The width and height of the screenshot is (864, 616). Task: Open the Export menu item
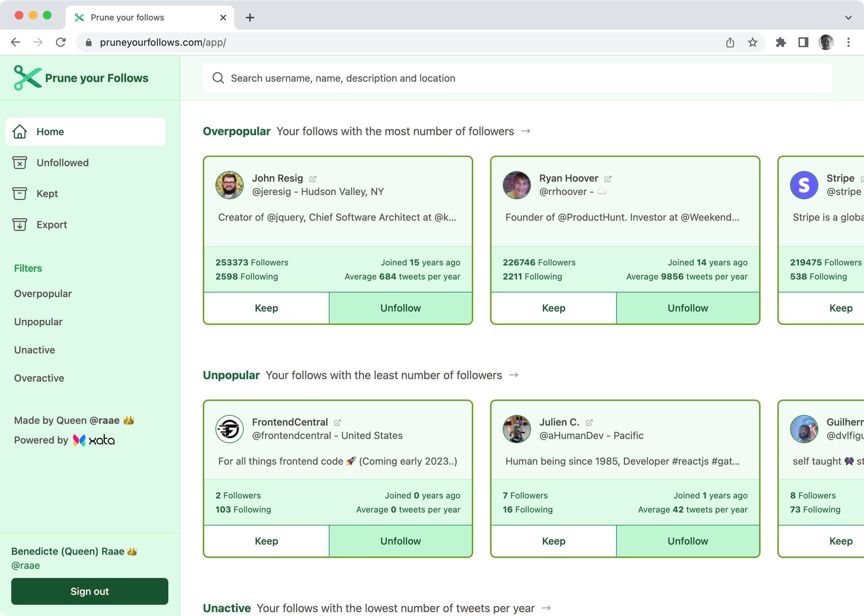[x=51, y=225]
